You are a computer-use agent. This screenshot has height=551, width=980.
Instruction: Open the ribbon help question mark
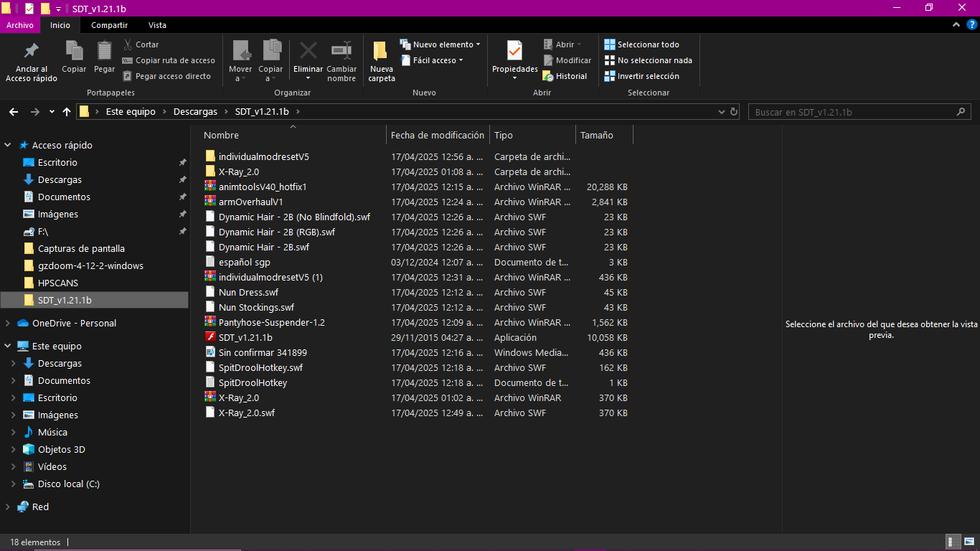coord(972,25)
